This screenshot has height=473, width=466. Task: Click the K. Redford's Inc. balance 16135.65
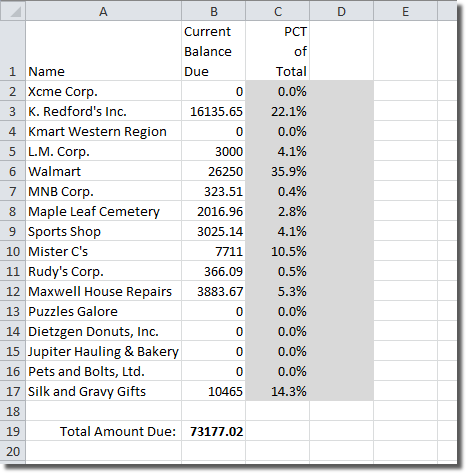pyautogui.click(x=214, y=111)
